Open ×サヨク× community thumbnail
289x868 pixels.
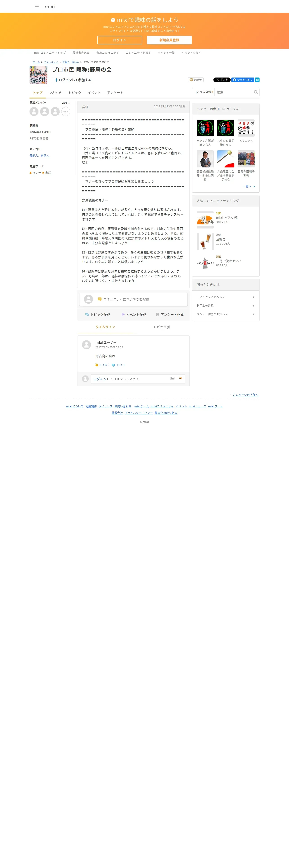coord(246,128)
